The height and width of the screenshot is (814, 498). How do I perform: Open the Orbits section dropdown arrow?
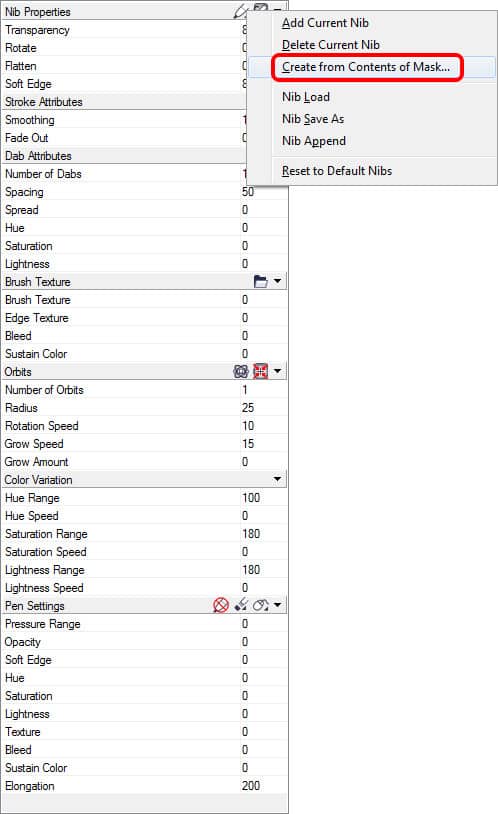click(x=277, y=371)
